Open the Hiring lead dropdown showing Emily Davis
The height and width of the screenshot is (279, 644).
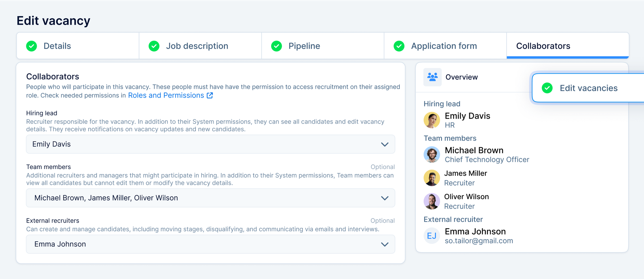coord(211,144)
